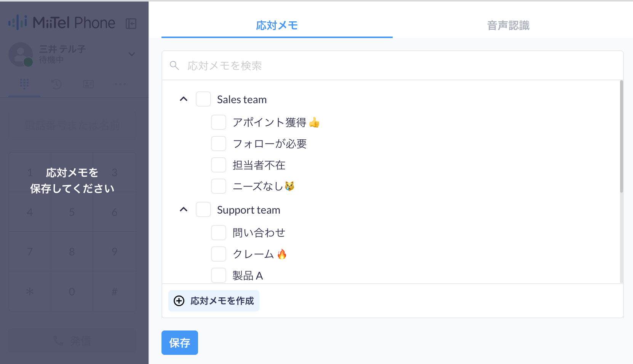Screen dimensions: 633x364
Task: Click the 応対メモを作成 button
Action: tap(214, 301)
